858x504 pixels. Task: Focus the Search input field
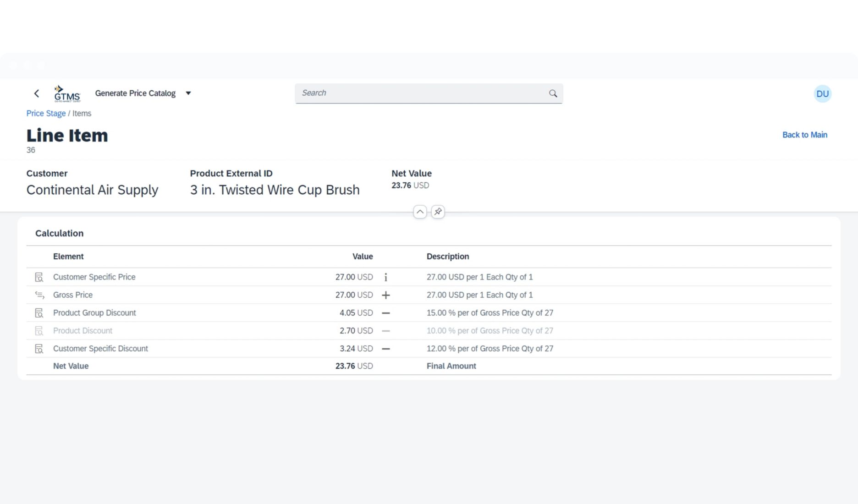coord(422,93)
